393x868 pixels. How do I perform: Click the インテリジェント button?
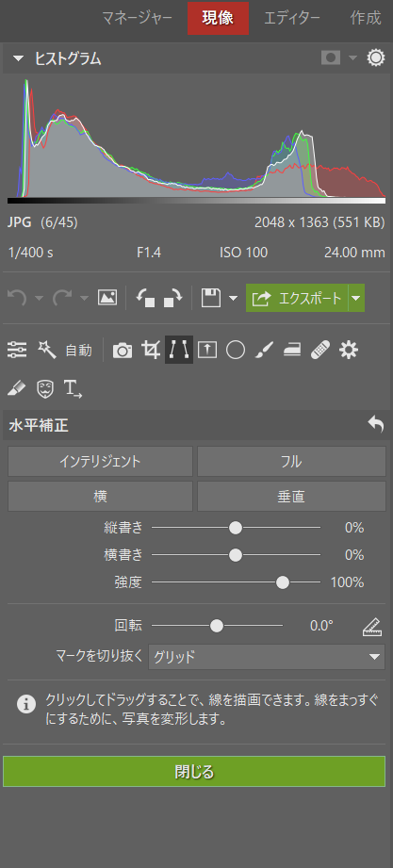100,462
